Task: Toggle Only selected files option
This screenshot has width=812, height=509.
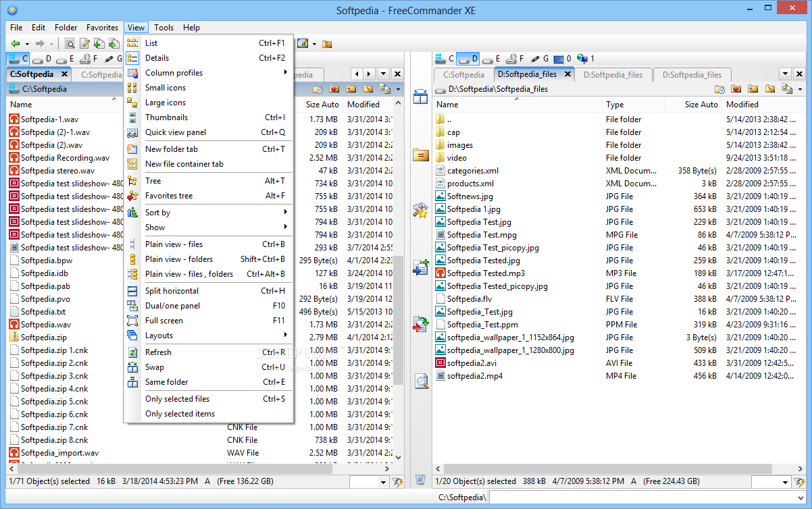Action: pyautogui.click(x=209, y=399)
